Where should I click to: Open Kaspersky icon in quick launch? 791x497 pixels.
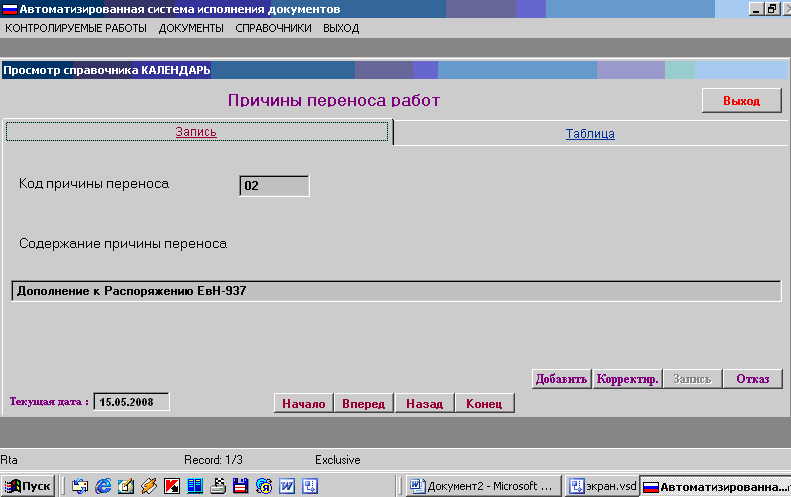(172, 486)
